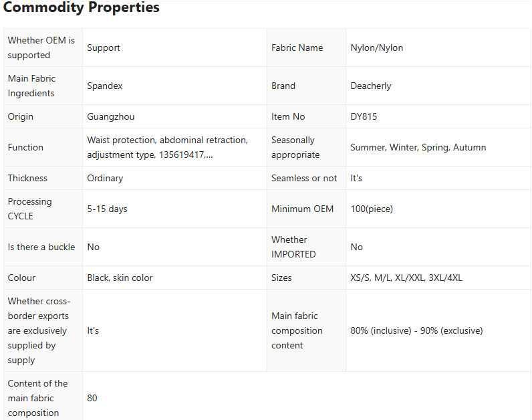Image resolution: width=532 pixels, height=420 pixels.
Task: Click the '80' main fabric content value
Action: point(92,398)
